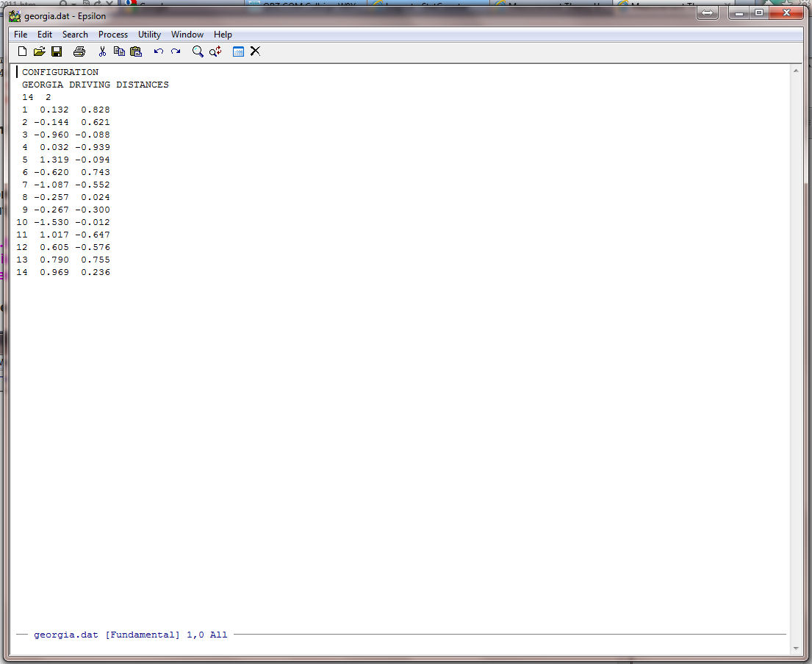This screenshot has height=664, width=812.
Task: Cut selection with the scissors icon
Action: coord(102,51)
